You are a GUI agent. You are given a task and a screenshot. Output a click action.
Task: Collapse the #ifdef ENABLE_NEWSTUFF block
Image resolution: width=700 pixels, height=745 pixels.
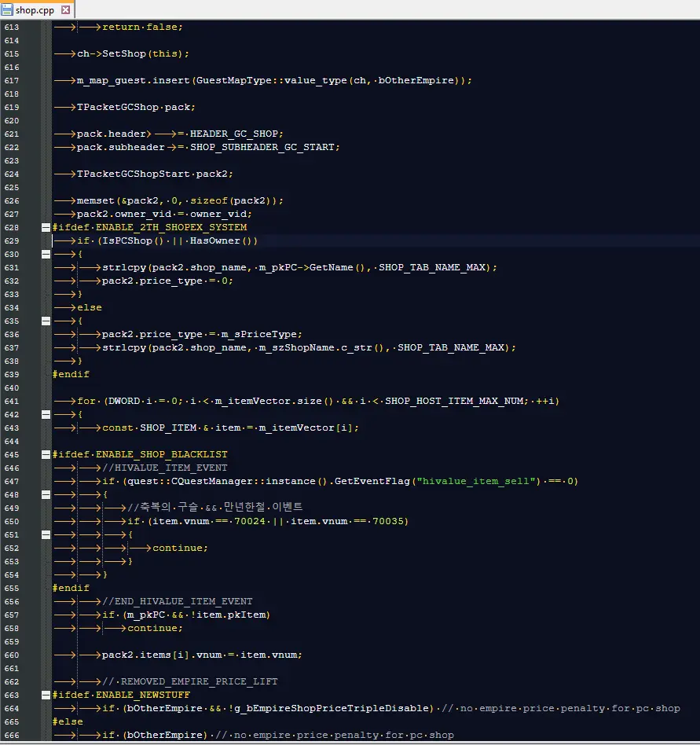coord(46,695)
